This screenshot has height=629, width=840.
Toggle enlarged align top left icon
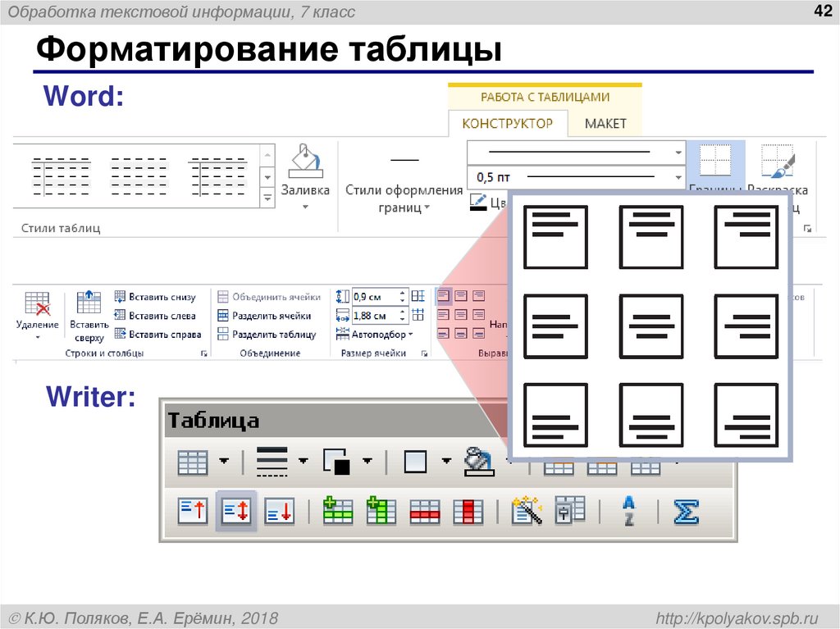555,237
